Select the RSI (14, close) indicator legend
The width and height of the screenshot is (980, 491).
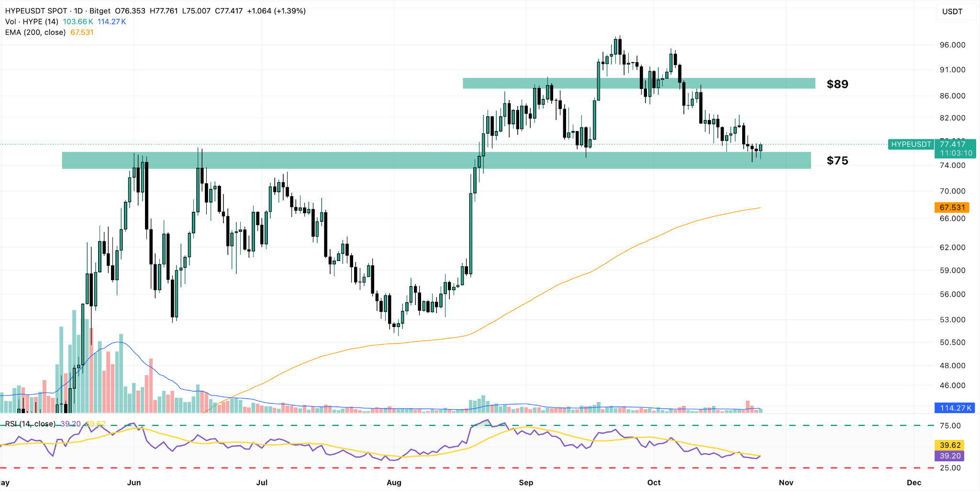point(30,424)
